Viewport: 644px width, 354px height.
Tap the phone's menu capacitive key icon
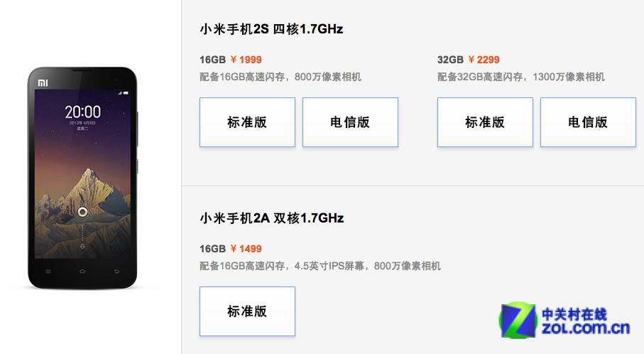pos(48,272)
